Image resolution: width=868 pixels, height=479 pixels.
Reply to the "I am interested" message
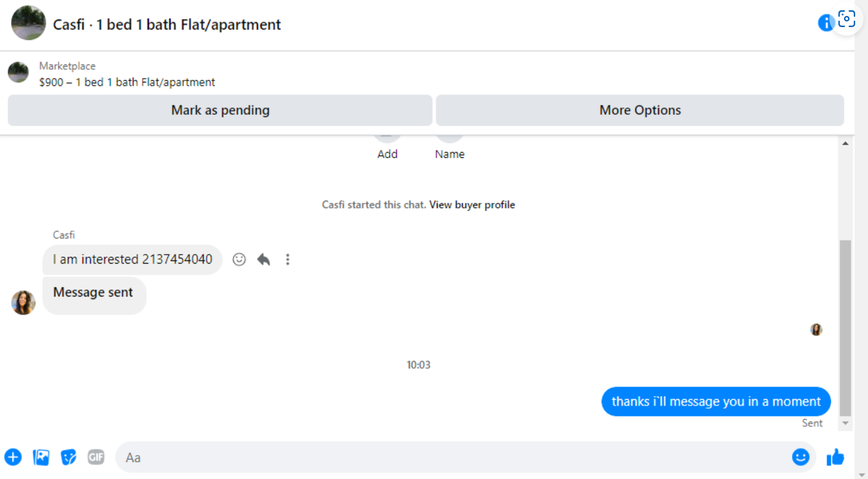(x=264, y=259)
